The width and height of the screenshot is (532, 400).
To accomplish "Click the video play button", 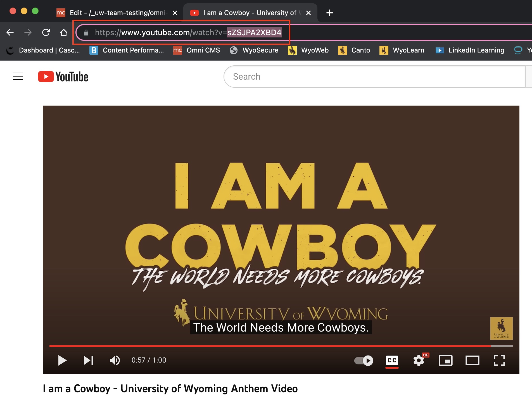I will (x=63, y=360).
